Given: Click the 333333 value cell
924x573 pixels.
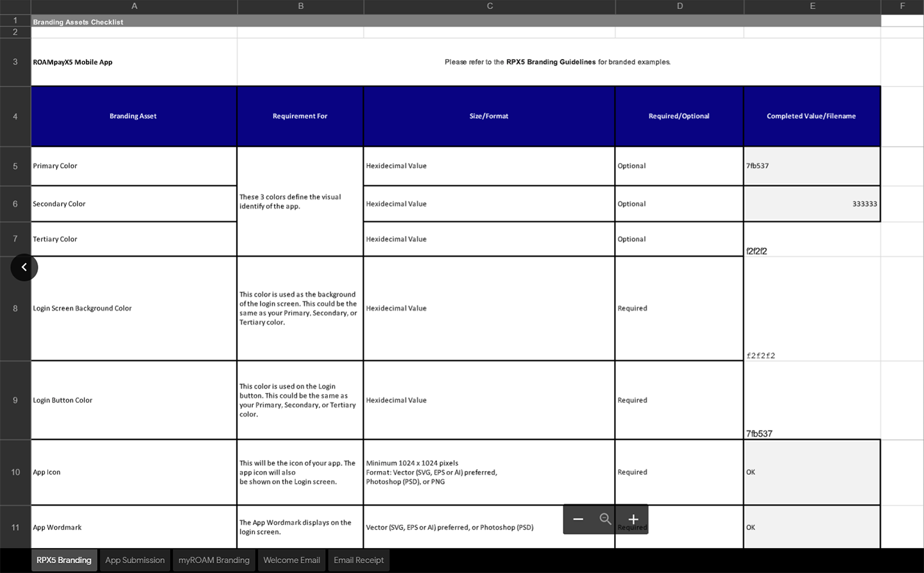Looking at the screenshot, I should (812, 204).
